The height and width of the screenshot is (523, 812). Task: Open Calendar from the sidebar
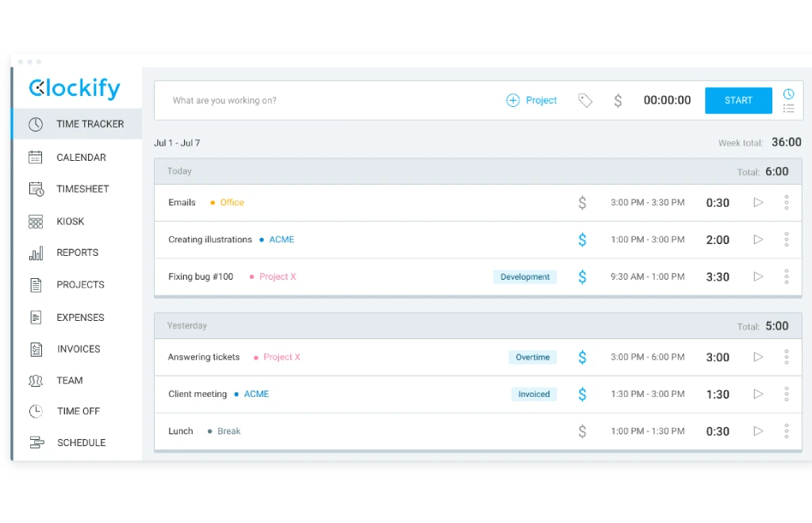(x=80, y=158)
